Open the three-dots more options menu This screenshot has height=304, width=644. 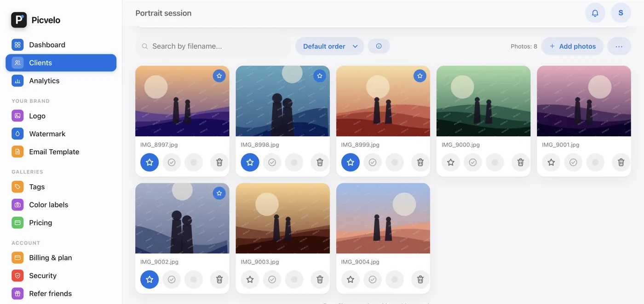[x=619, y=46]
